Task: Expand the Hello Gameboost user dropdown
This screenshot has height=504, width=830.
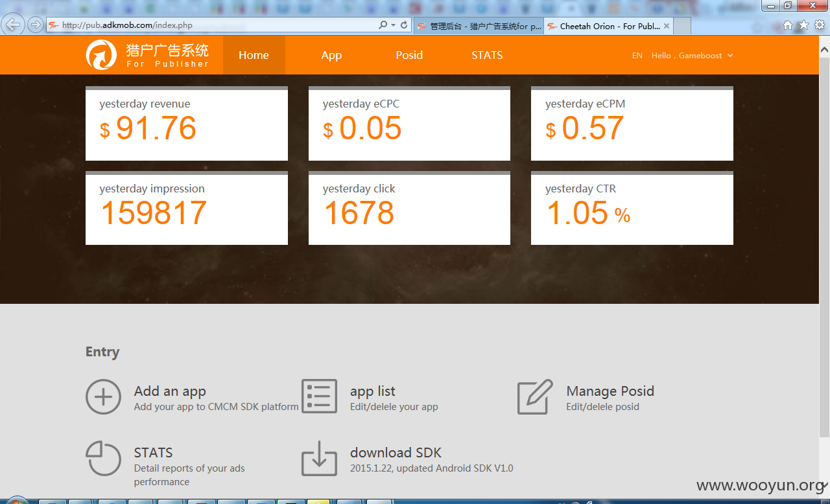Action: [693, 56]
